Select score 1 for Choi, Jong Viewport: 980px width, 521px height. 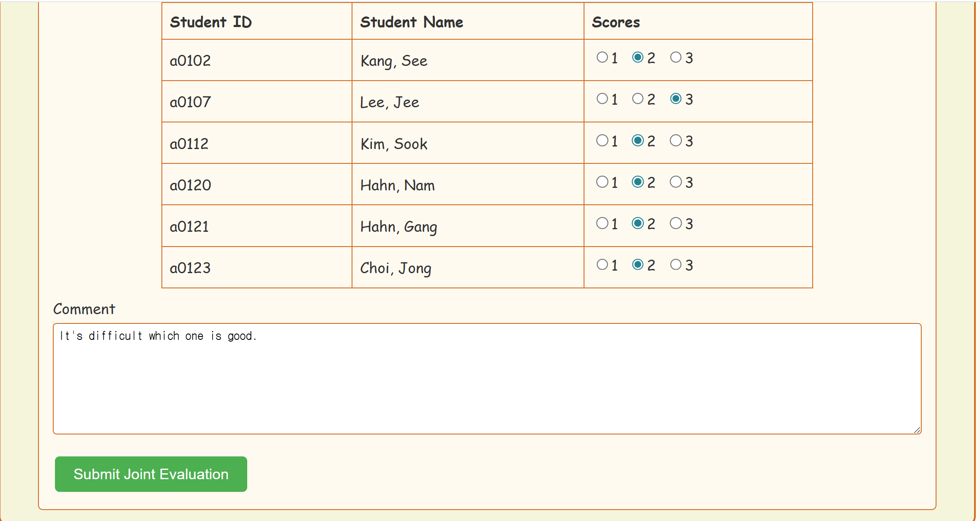coord(602,265)
